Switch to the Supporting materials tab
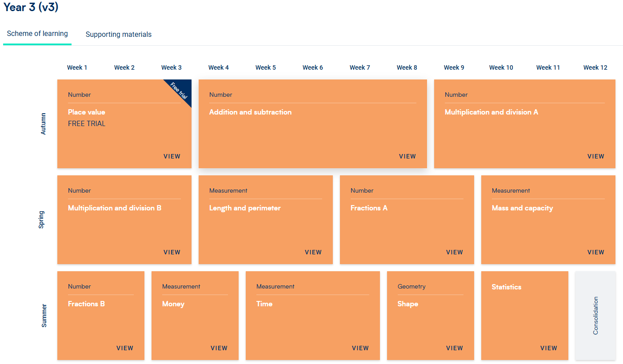Screen dimensions: 623x364 tap(118, 34)
